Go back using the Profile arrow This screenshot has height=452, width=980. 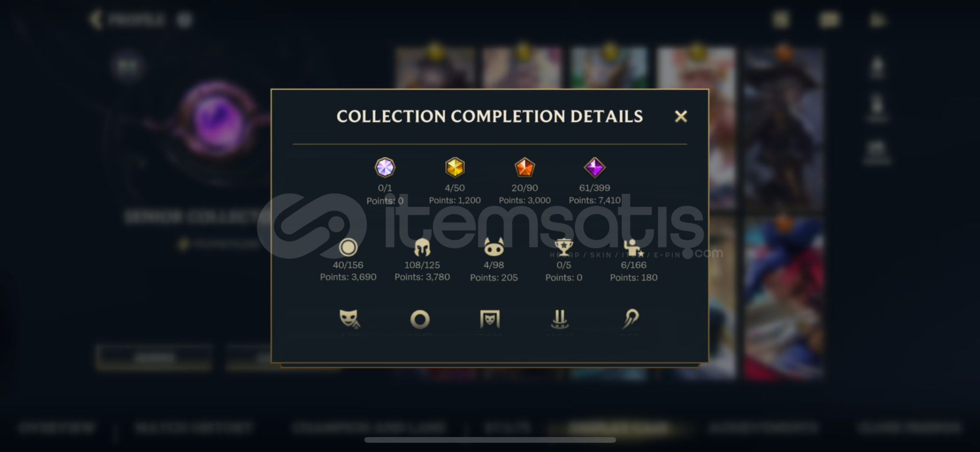95,20
